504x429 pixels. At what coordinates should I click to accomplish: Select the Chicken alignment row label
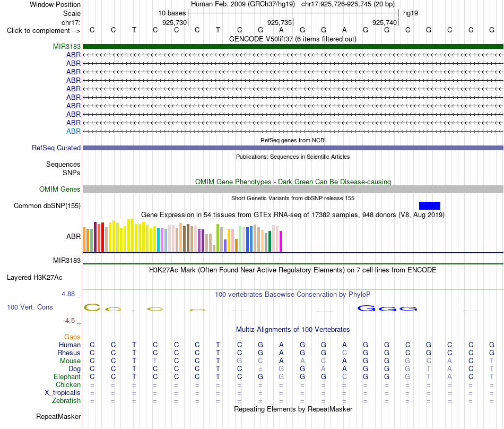point(68,384)
